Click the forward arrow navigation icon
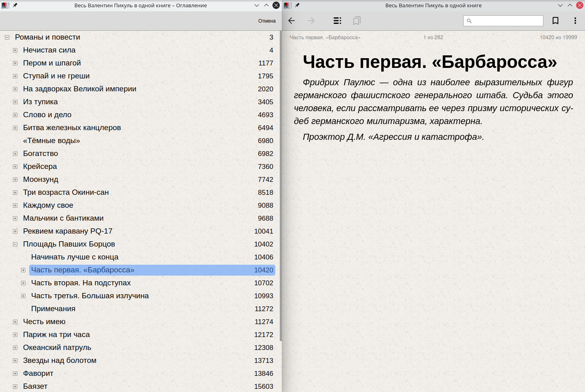585x392 pixels. pos(311,21)
